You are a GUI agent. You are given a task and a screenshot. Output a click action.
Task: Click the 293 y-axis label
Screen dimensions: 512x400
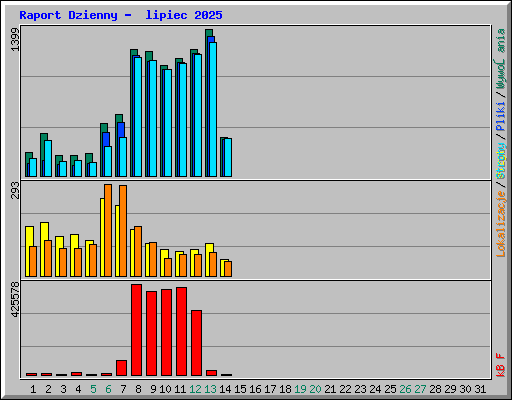pyautogui.click(x=15, y=190)
